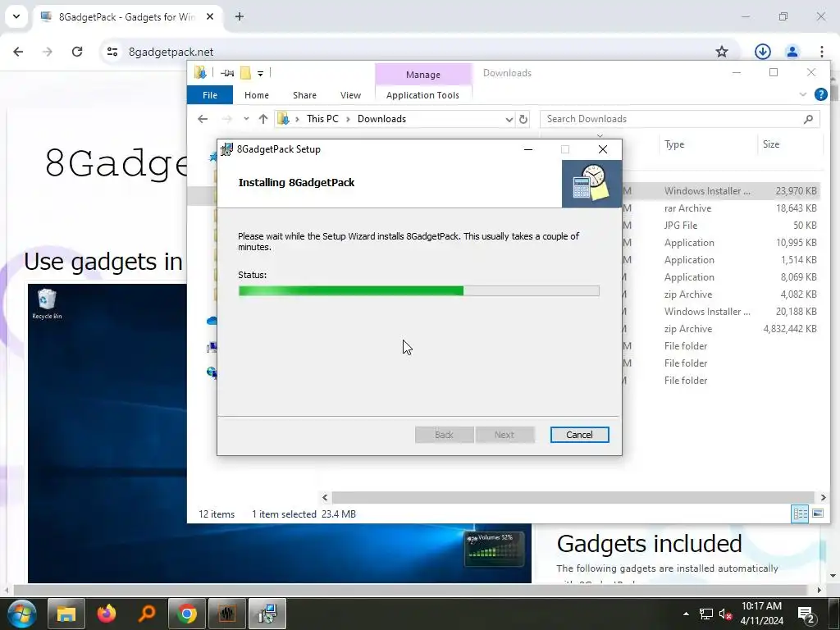The height and width of the screenshot is (630, 840).
Task: Sort files by Type column
Action: [x=674, y=144]
